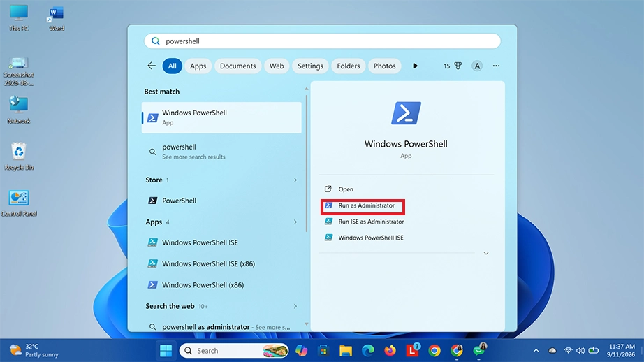Image resolution: width=644 pixels, height=362 pixels.
Task: Click Open in the PowerShell details pane
Action: (339, 189)
